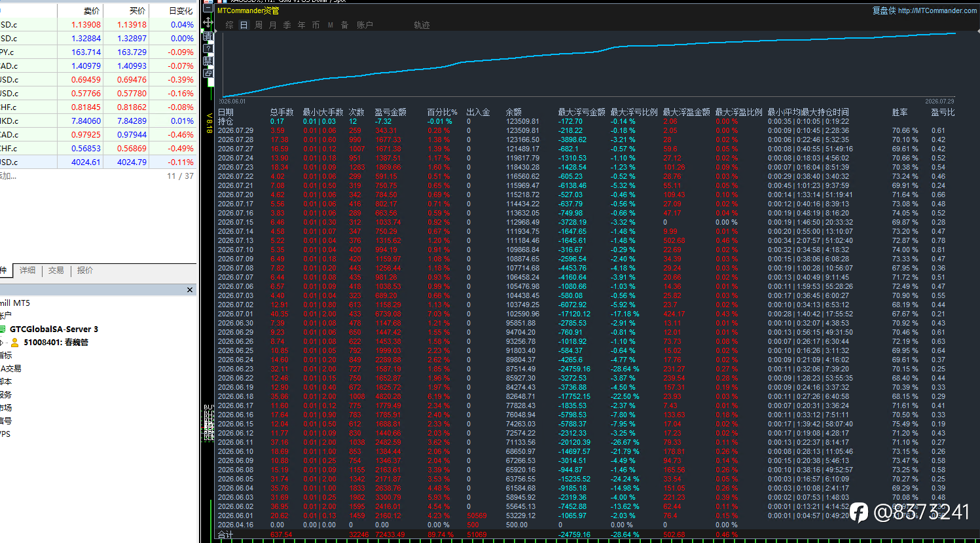Screen dimensions: 980x543
Task: Expand the 51008401 account tree node
Action: 2,342
